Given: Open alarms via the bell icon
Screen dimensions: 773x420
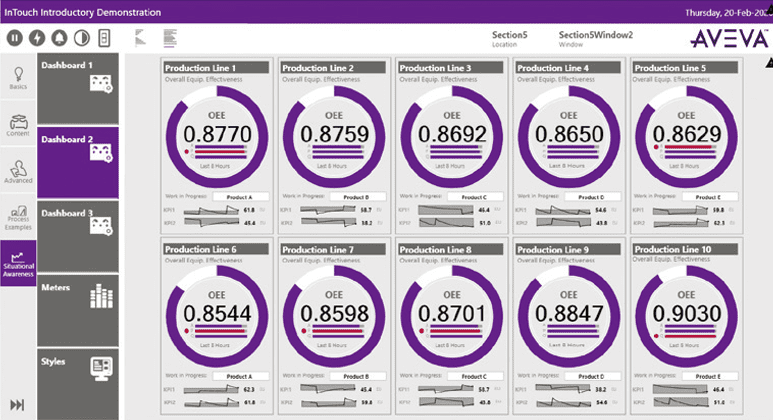Looking at the screenshot, I should [59, 38].
